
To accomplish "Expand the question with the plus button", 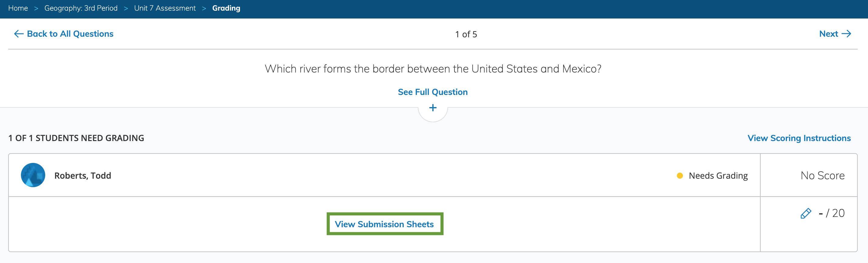I will tap(433, 108).
